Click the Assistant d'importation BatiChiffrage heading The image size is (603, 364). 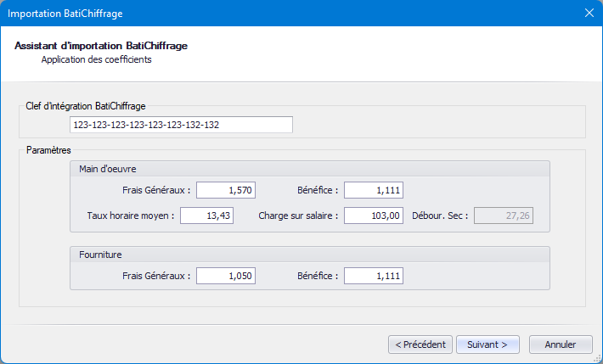tap(101, 46)
